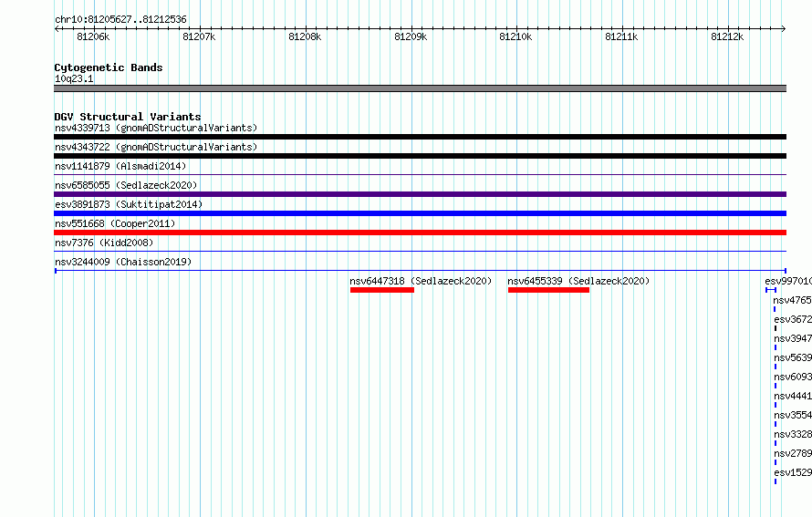The width and height of the screenshot is (812, 517).
Task: Open the truncated esv3672 variant label
Action: 793,319
